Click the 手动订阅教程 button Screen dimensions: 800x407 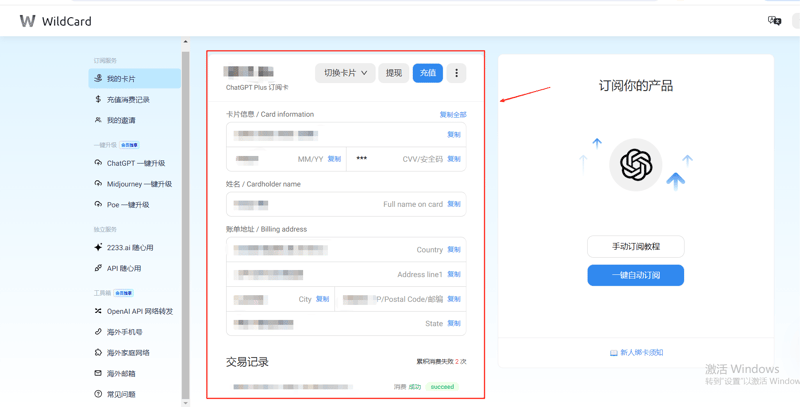[636, 246]
